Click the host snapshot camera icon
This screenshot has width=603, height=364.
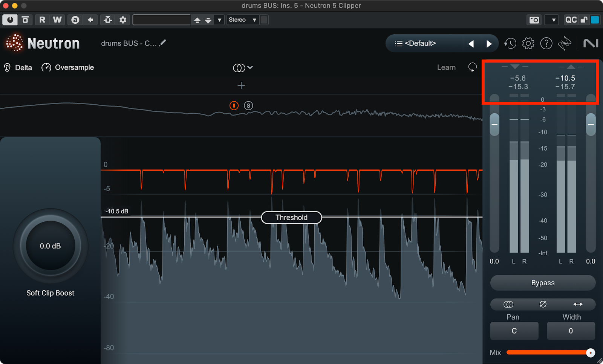(534, 20)
